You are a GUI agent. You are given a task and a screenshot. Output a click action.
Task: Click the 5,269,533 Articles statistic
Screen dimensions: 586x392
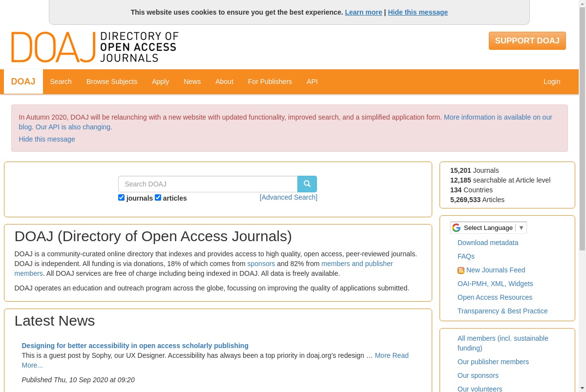[x=477, y=200]
